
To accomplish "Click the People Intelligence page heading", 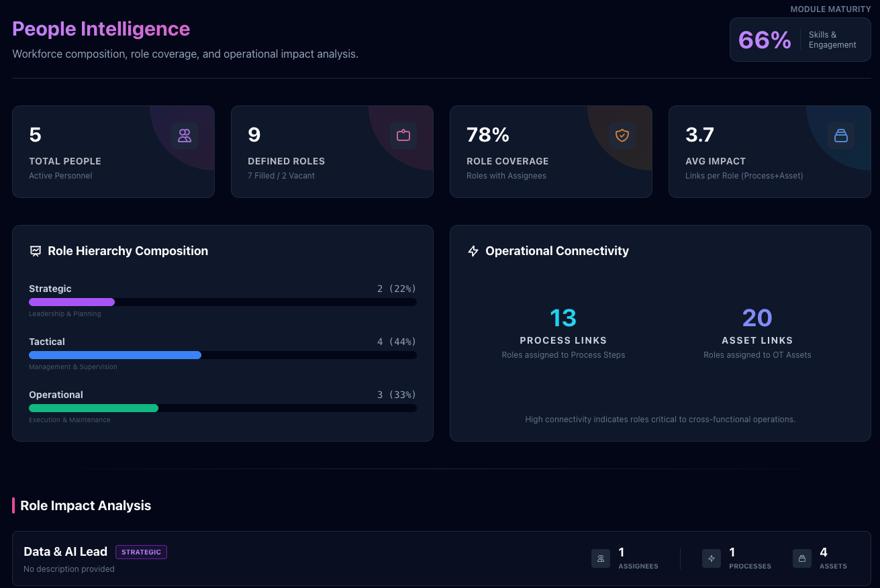I will [101, 29].
